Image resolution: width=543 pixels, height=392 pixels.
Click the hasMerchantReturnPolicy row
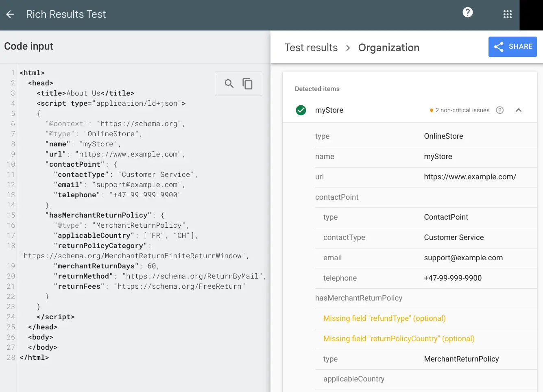pyautogui.click(x=359, y=298)
